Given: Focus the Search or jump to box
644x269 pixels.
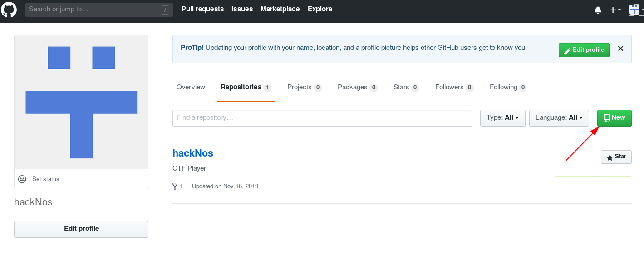Looking at the screenshot, I should (x=99, y=10).
